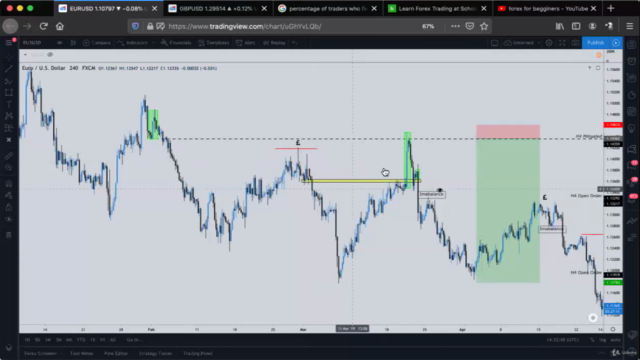Open chart settings gear icon
This screenshot has width=640, height=360.
tap(549, 42)
